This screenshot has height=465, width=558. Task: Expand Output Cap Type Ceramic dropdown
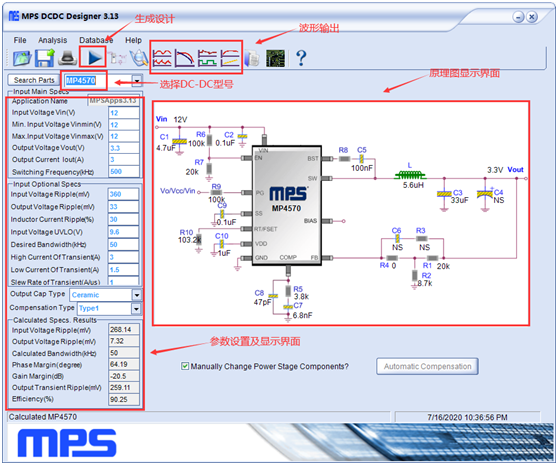point(137,295)
